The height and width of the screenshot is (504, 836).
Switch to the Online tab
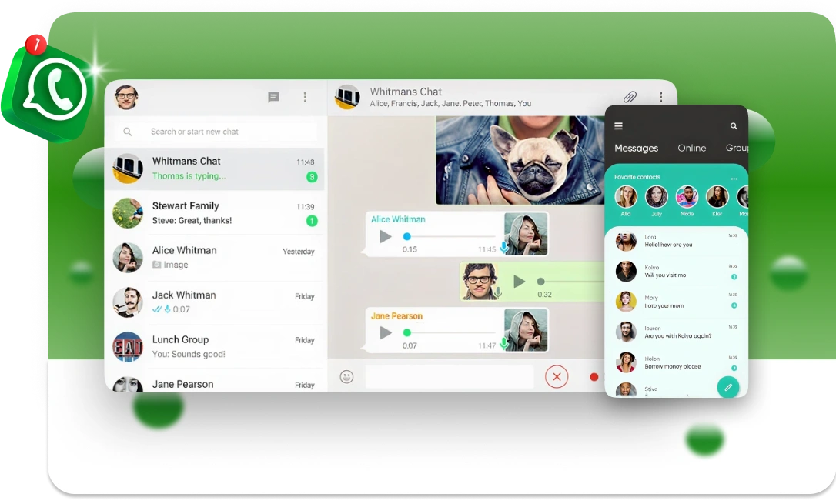(x=691, y=148)
